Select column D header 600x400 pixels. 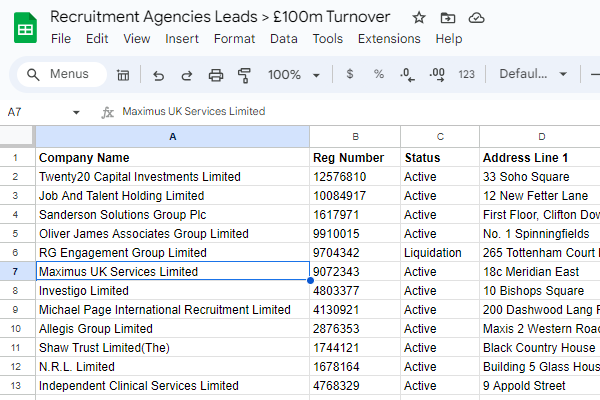[x=540, y=137]
